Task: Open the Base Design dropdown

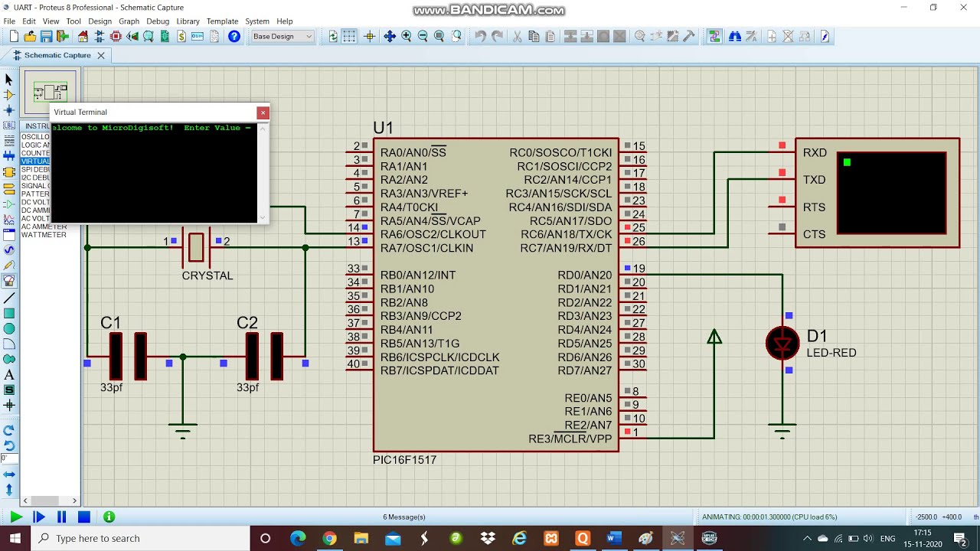Action: tap(283, 37)
